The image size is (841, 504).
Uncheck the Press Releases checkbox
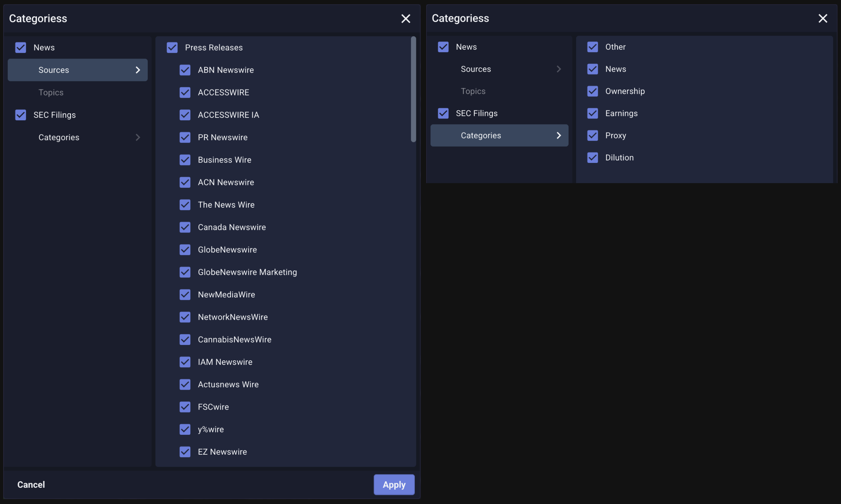click(172, 48)
